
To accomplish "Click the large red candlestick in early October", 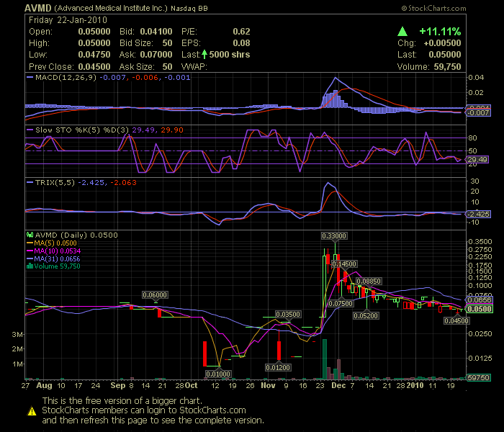I will pyautogui.click(x=204, y=354).
